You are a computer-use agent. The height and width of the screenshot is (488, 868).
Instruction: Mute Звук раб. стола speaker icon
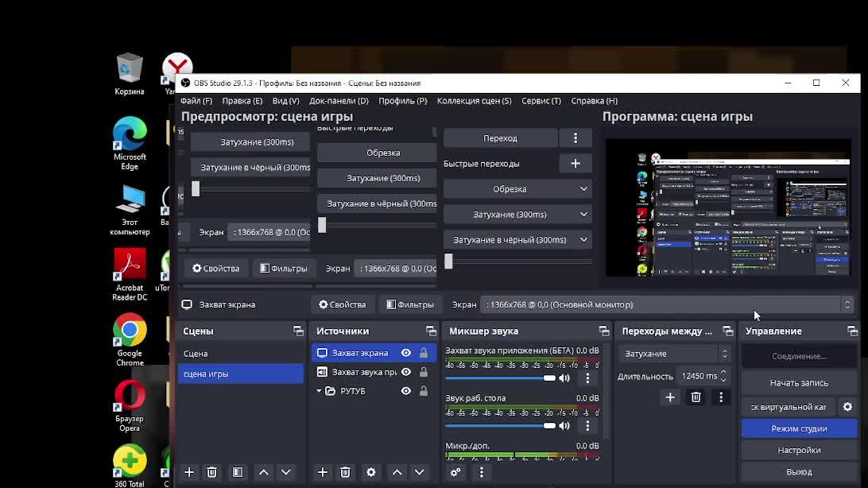[x=564, y=426]
